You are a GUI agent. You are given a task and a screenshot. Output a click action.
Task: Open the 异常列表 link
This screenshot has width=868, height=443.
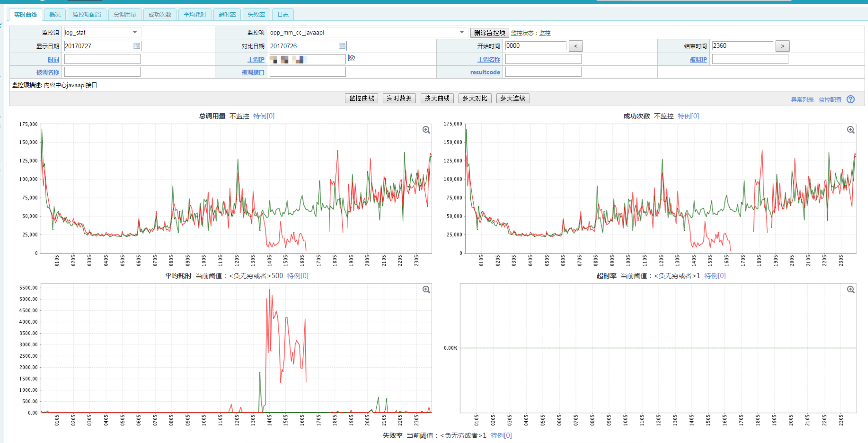coord(802,100)
